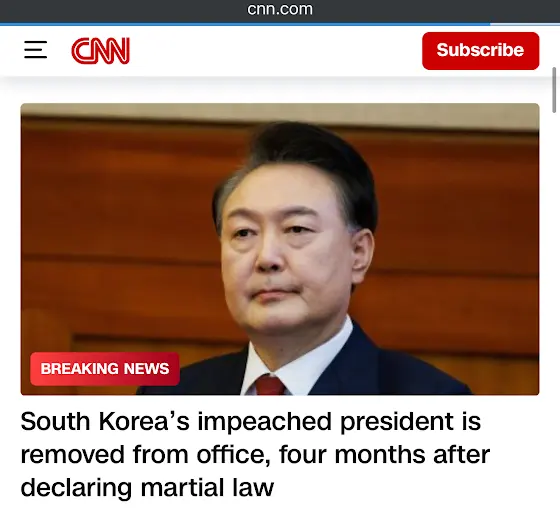The height and width of the screenshot is (523, 560).
Task: Click headline line mentioning "removed from office"
Action: [x=255, y=454]
